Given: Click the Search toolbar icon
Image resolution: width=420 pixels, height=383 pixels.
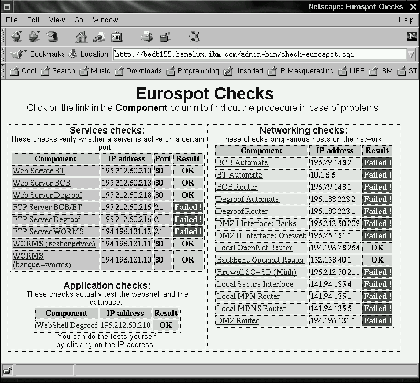Looking at the screenshot, I should pos(99,37).
